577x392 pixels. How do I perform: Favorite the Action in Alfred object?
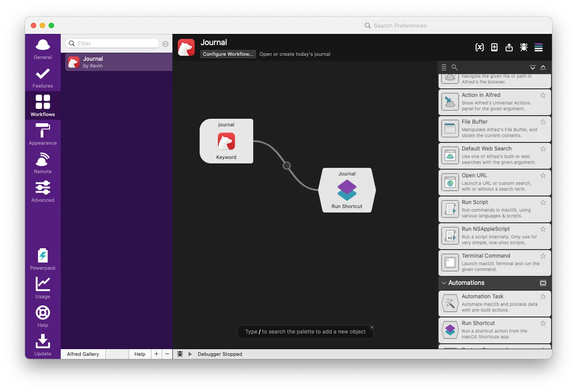[543, 95]
